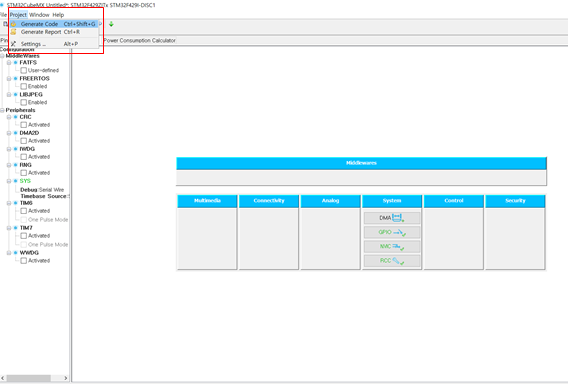Enable the FREERTOS checkbox
Screen dimensions: 568x384
pos(24,86)
